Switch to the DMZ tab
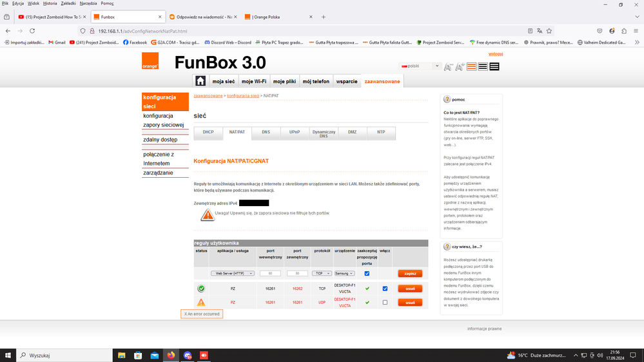This screenshot has width=644, height=362. tap(353, 133)
